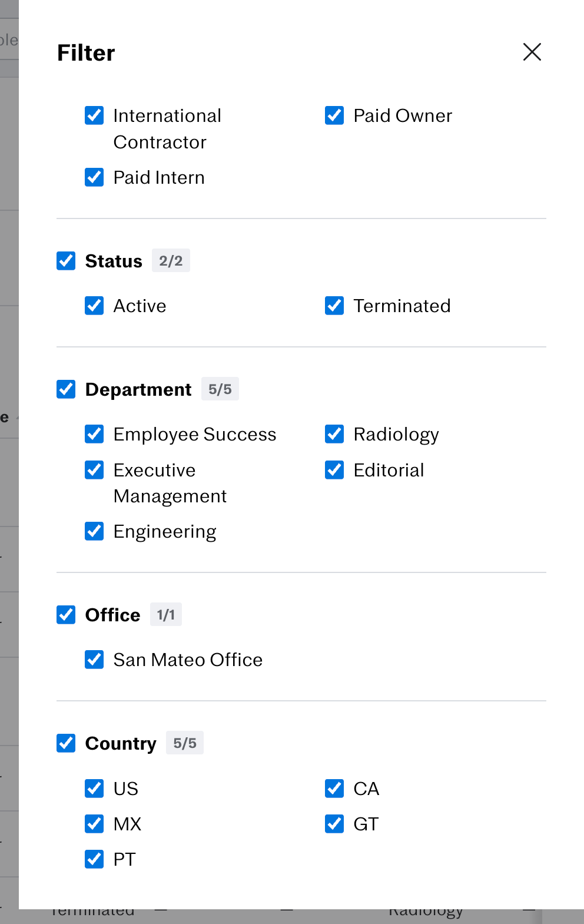Uncheck International Contractor checkbox

[x=94, y=115]
